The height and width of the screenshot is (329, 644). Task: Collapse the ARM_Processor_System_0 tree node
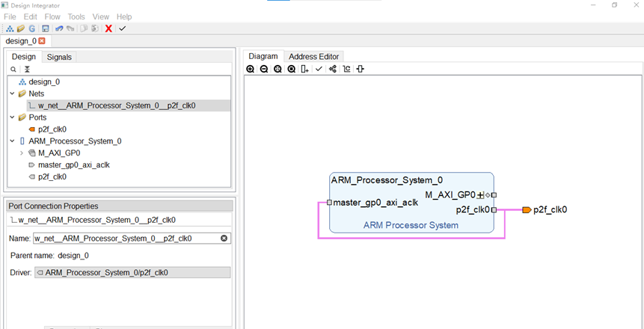(x=11, y=141)
